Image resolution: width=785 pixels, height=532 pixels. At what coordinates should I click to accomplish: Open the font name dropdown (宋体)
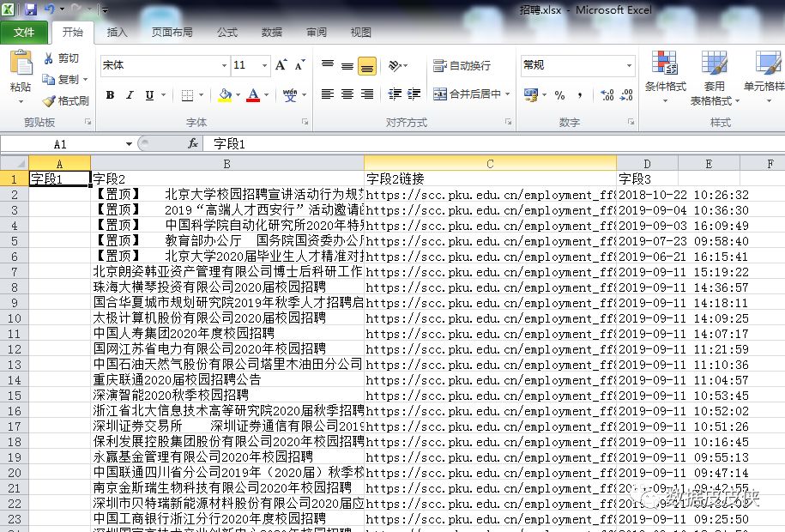click(x=224, y=65)
